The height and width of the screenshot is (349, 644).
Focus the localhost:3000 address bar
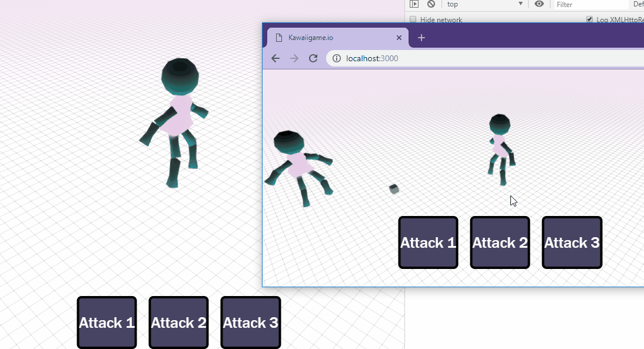tap(484, 58)
